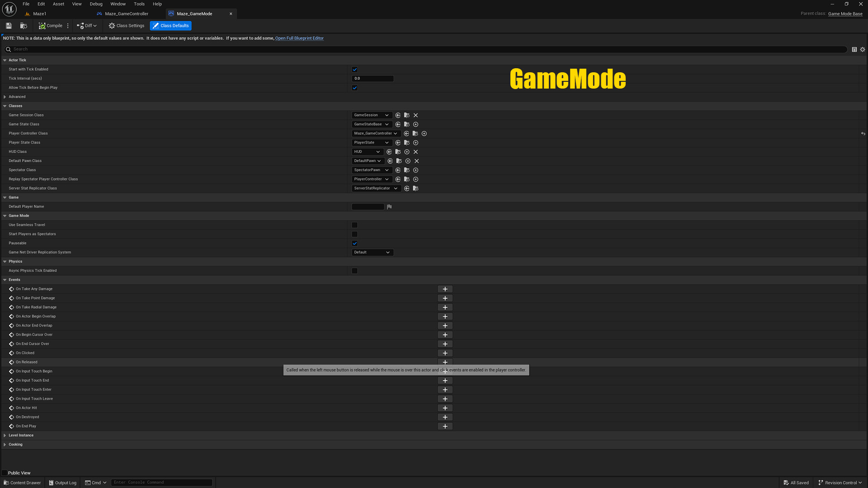Click the Save asset icon in toolbar
The image size is (868, 488).
pos(9,26)
